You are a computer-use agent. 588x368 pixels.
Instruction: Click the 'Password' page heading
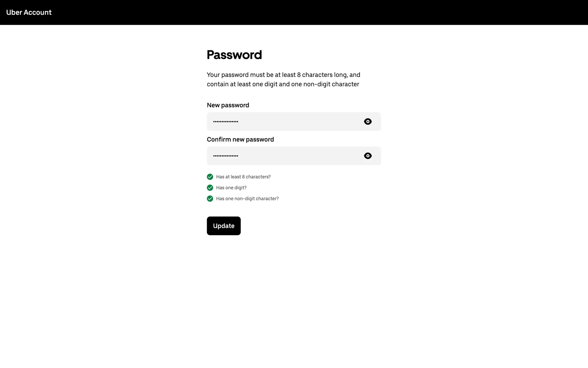(234, 55)
